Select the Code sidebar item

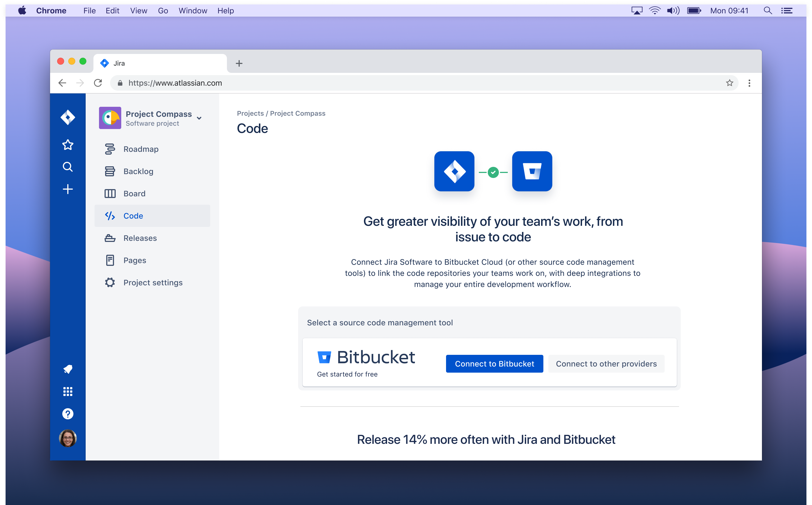pyautogui.click(x=152, y=216)
